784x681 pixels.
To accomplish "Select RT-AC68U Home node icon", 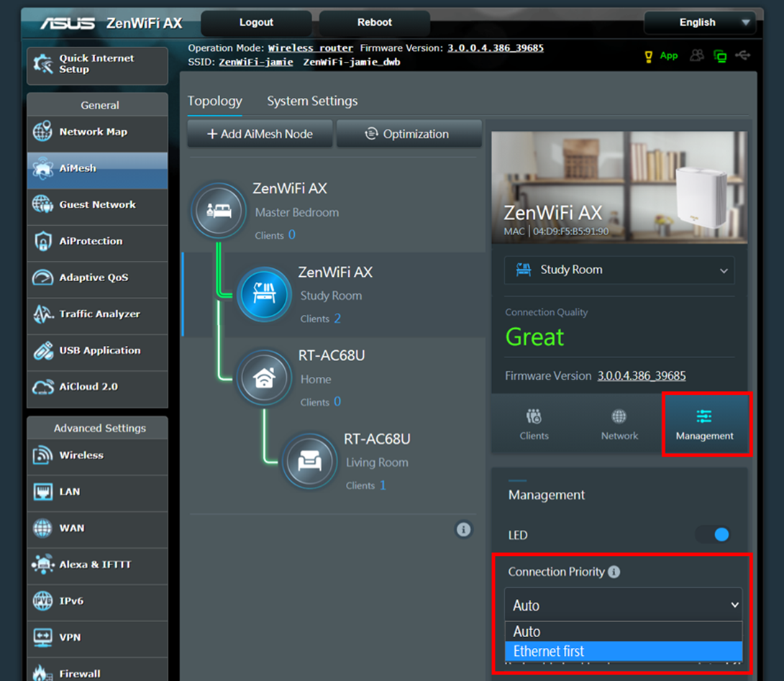I will 265,378.
